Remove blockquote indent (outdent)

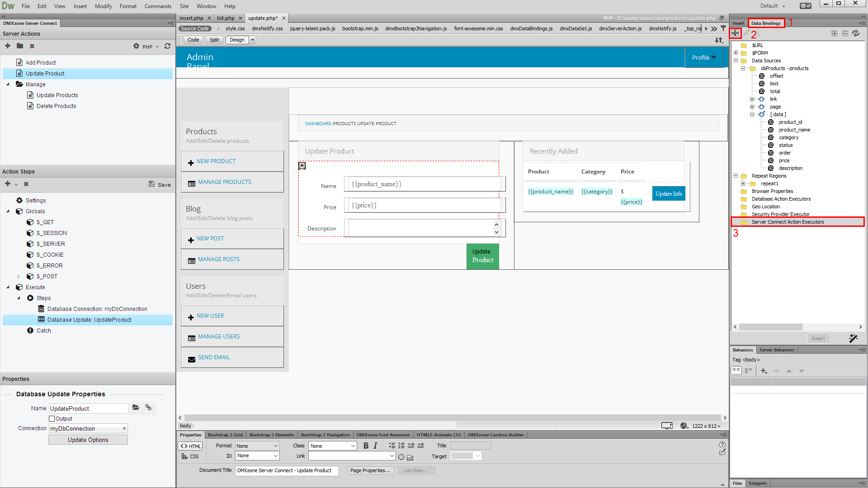click(411, 446)
